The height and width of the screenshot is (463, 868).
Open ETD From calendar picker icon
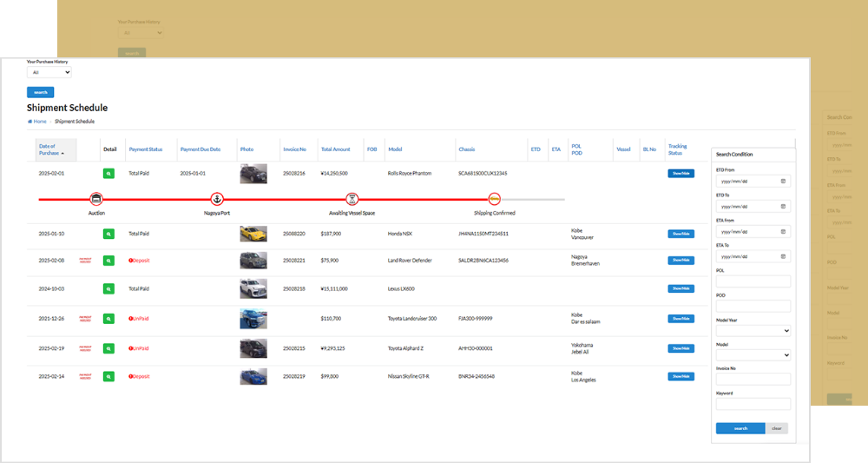(783, 181)
